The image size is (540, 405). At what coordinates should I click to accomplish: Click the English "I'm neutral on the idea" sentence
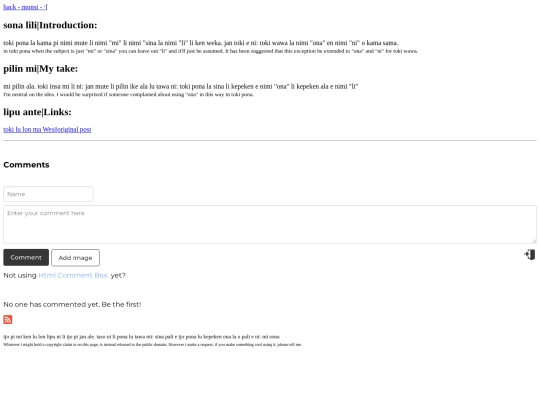(128, 94)
